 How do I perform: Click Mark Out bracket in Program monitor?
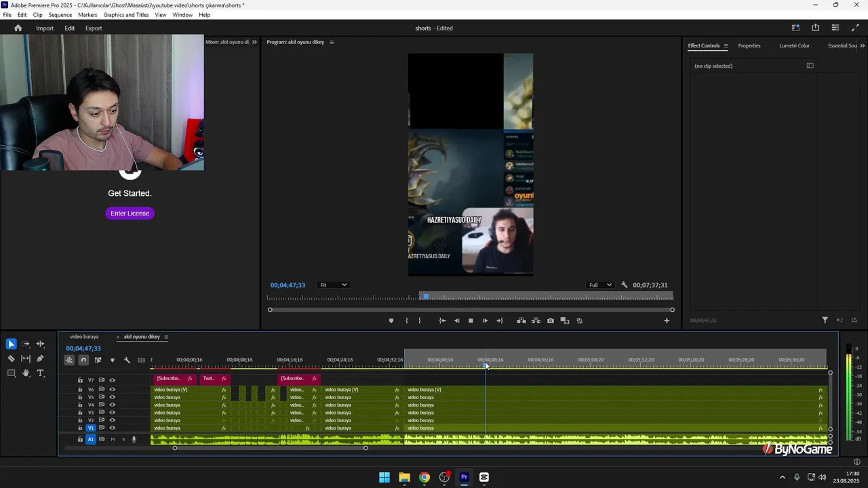pyautogui.click(x=420, y=321)
